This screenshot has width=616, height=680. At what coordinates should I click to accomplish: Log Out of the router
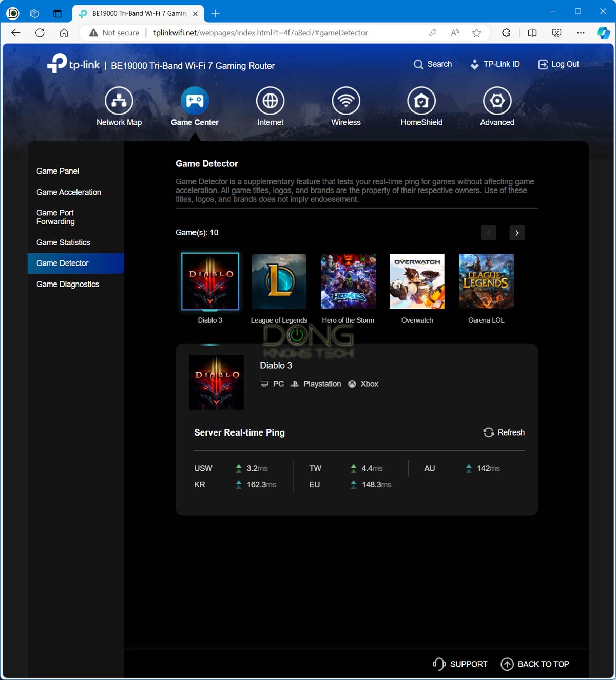tap(559, 64)
